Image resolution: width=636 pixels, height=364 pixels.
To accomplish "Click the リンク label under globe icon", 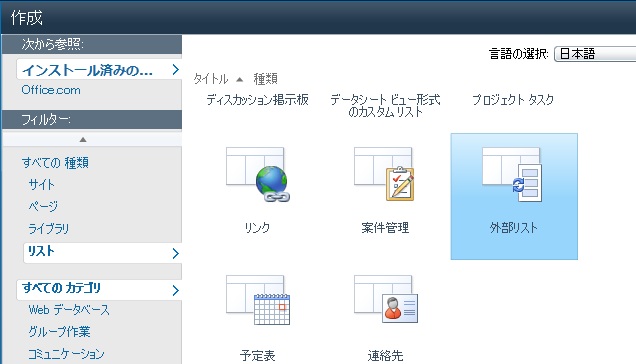I will (x=257, y=228).
